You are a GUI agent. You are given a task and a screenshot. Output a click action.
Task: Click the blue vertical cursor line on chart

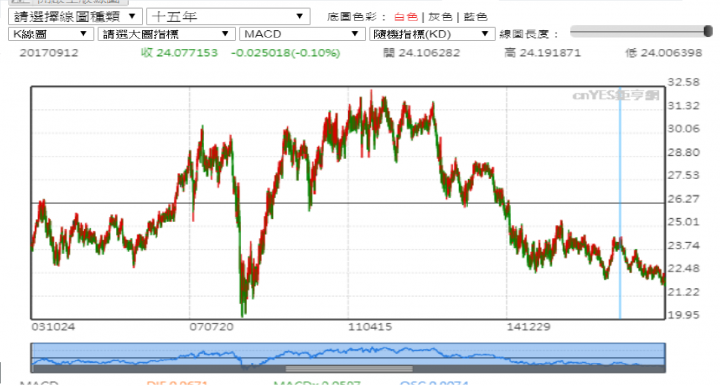coord(620,202)
